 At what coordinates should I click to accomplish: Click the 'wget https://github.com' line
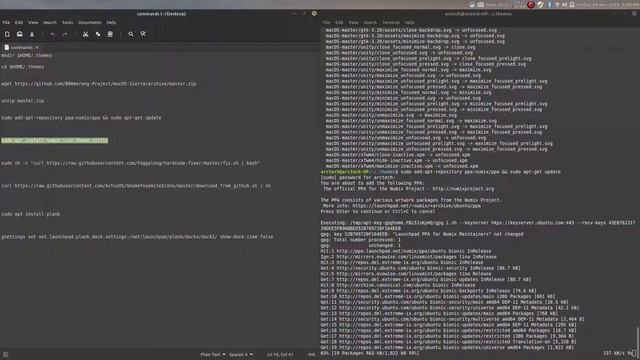98,84
